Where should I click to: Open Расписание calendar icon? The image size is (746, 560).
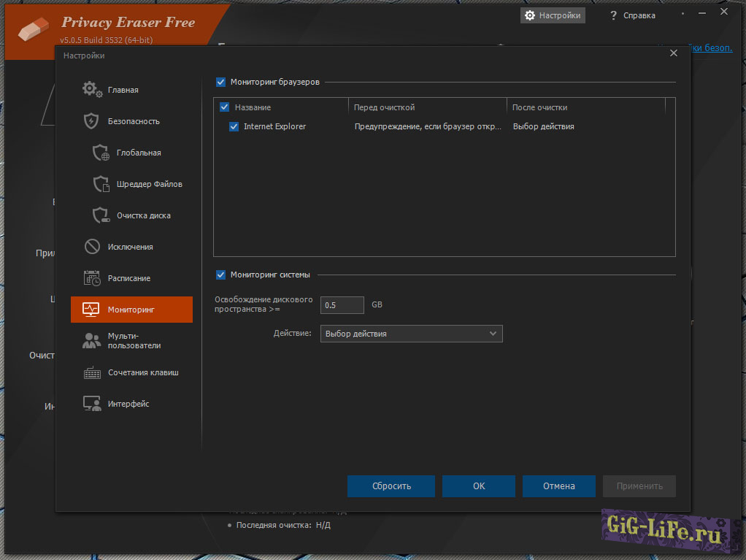click(x=92, y=278)
